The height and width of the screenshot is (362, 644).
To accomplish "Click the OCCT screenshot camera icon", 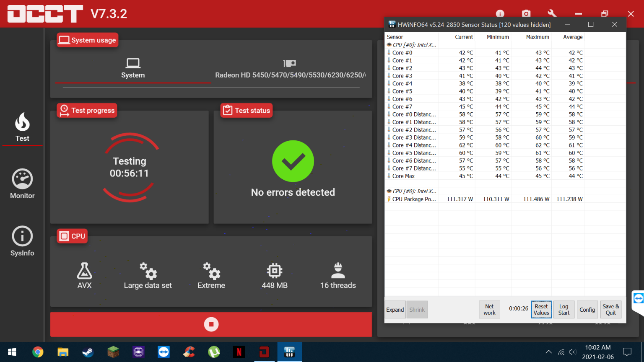I will click(526, 14).
